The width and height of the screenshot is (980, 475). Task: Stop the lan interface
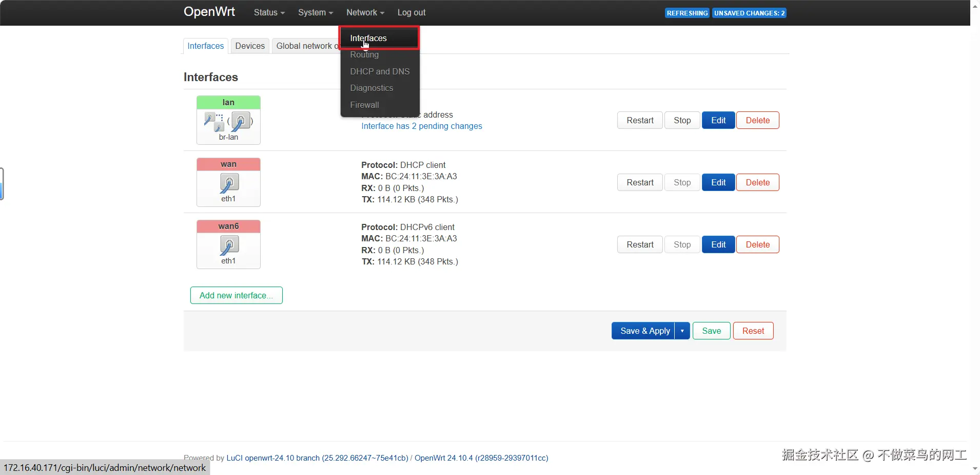coord(682,120)
